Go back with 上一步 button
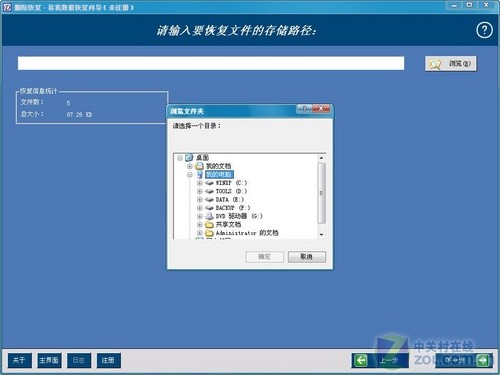This screenshot has width=500, height=375. pyautogui.click(x=380, y=360)
